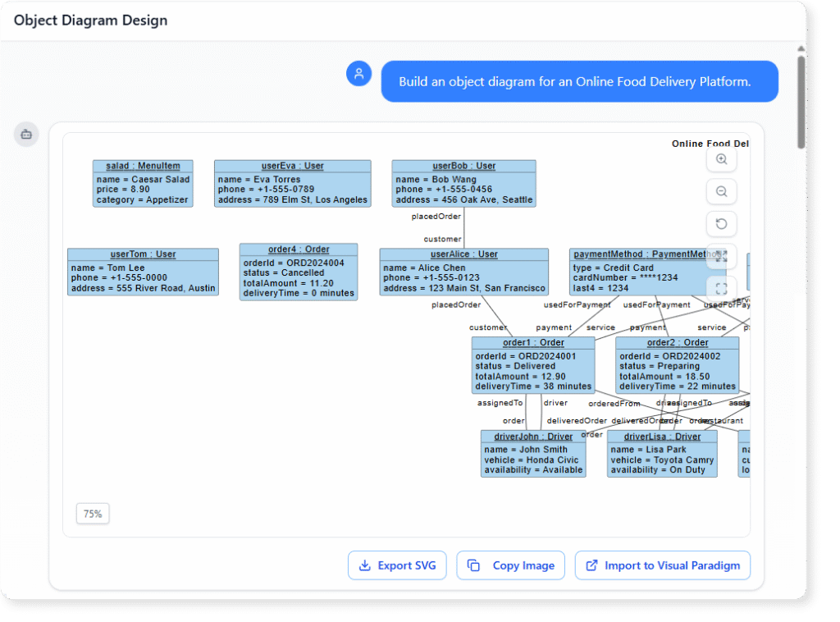Image resolution: width=840 pixels, height=622 pixels.
Task: Select the reset rotation icon
Action: coord(721,224)
